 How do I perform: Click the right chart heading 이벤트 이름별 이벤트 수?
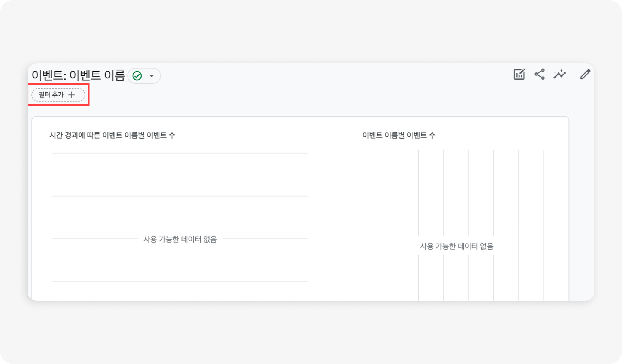pyautogui.click(x=399, y=135)
